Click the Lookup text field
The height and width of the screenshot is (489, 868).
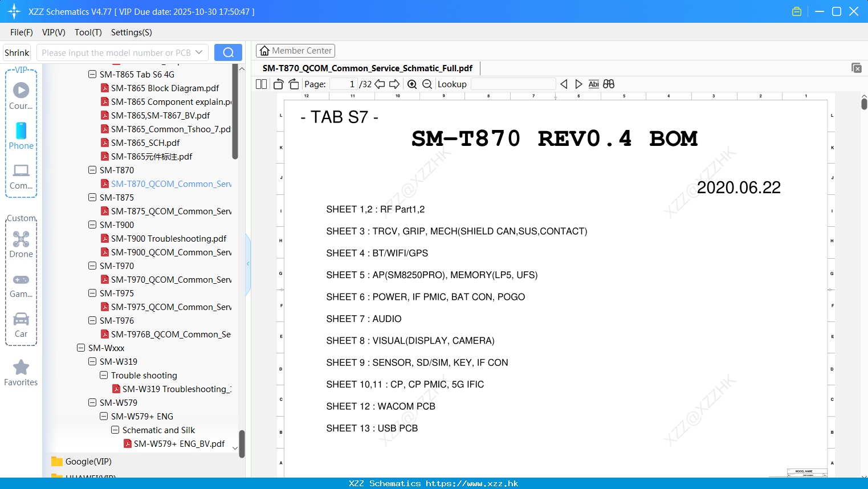click(x=514, y=84)
